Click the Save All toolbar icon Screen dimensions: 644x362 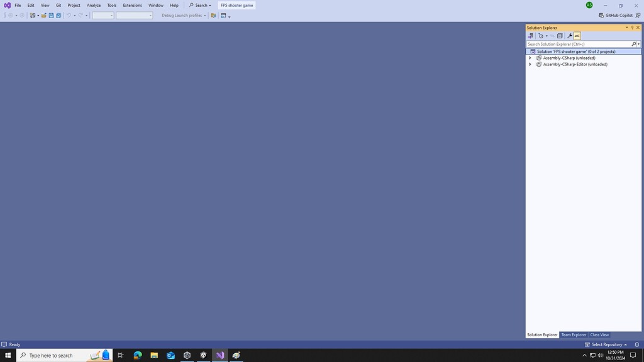pos(58,15)
